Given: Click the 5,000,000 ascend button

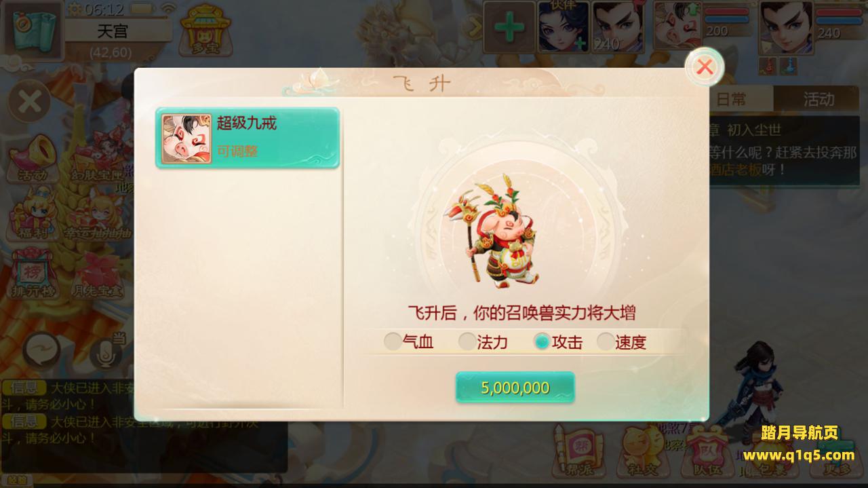Looking at the screenshot, I should pyautogui.click(x=515, y=388).
